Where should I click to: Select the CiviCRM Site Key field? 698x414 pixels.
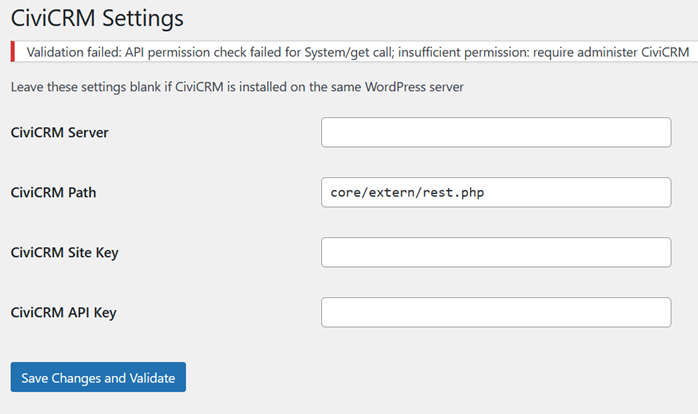495,252
